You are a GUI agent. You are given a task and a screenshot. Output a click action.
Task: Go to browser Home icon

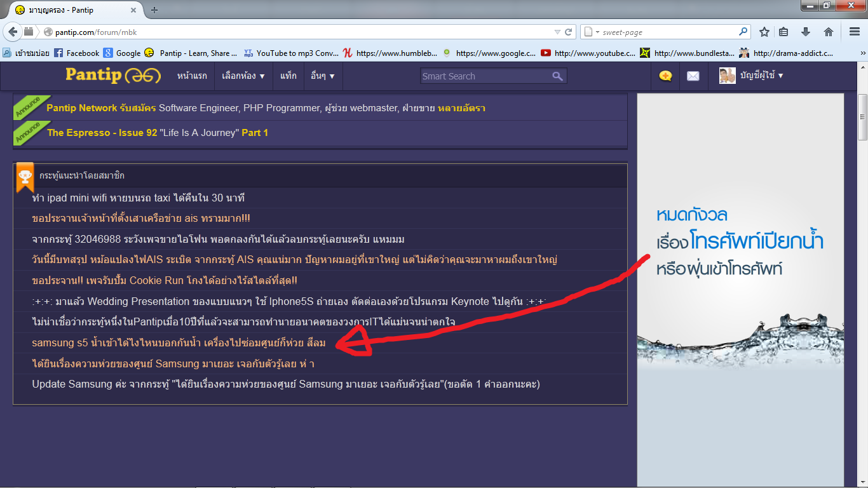tap(829, 32)
